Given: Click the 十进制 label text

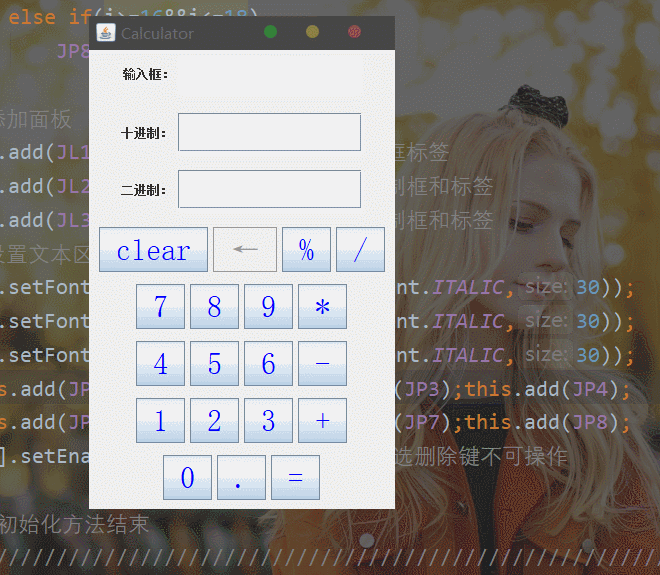Looking at the screenshot, I should tap(144, 133).
